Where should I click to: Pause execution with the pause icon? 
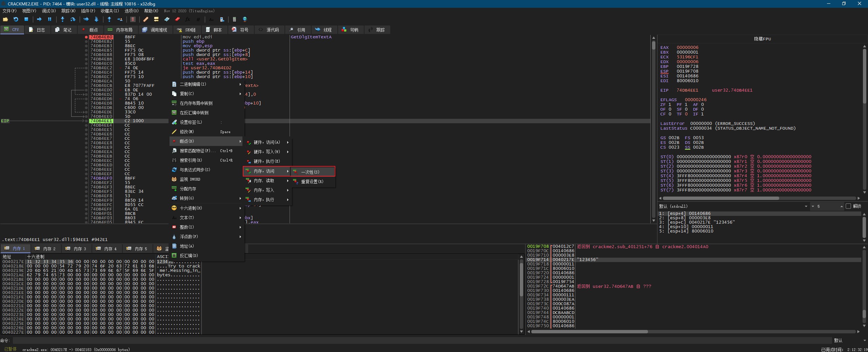pyautogui.click(x=50, y=19)
